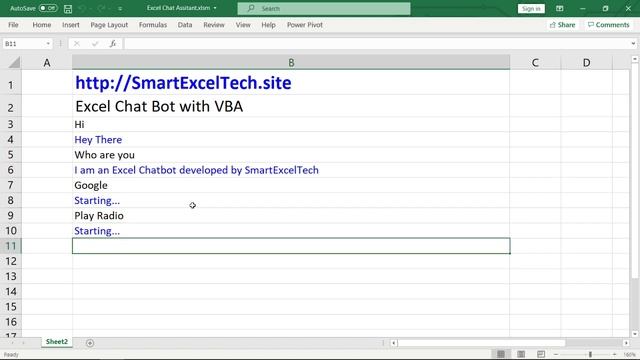Viewport: 640px width, 360px height.
Task: Click the Insert Function fx icon
Action: pos(113,44)
